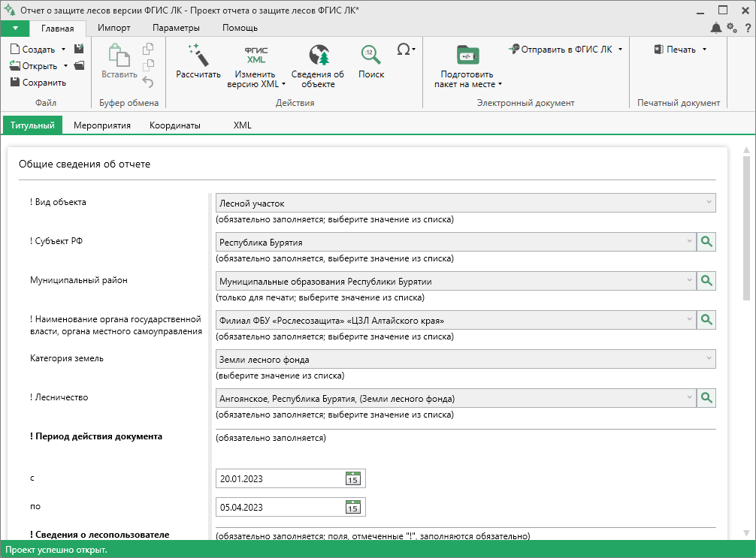Switch to the Импорт ribbon tab

click(x=113, y=28)
